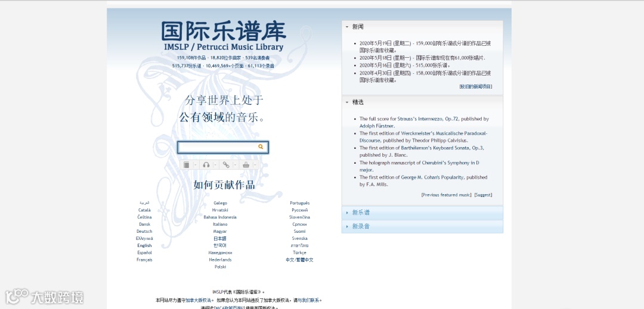The width and height of the screenshot is (644, 309).
Task: Switch language to Español
Action: (x=144, y=253)
